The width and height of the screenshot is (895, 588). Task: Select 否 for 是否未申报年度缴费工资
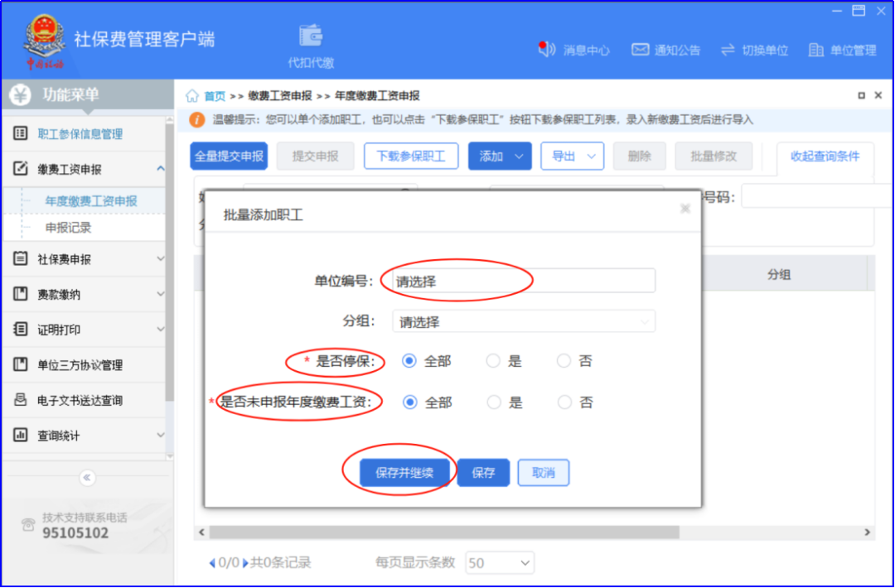click(564, 402)
